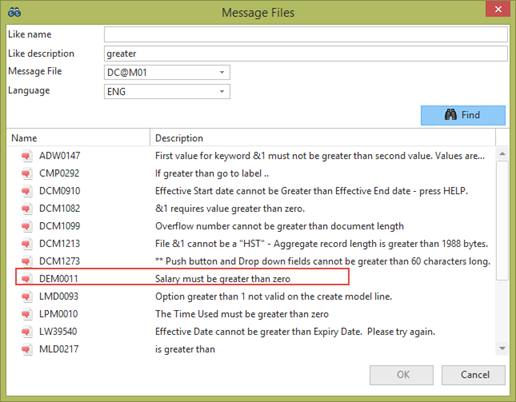Click the binoculars icon in title bar
The image size is (516, 402).
pos(15,12)
